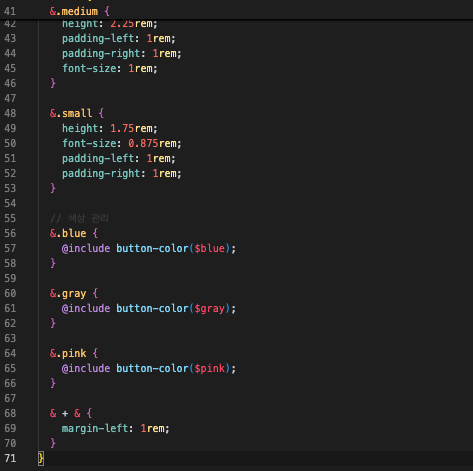This screenshot has height=471, width=473.
Task: Click line number 60 in the gutter
Action: [10, 293]
